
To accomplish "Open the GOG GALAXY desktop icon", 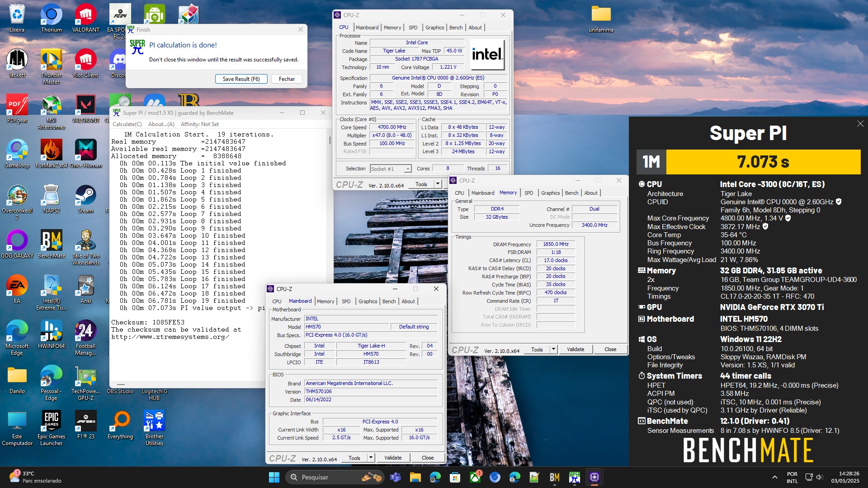I will pyautogui.click(x=17, y=244).
